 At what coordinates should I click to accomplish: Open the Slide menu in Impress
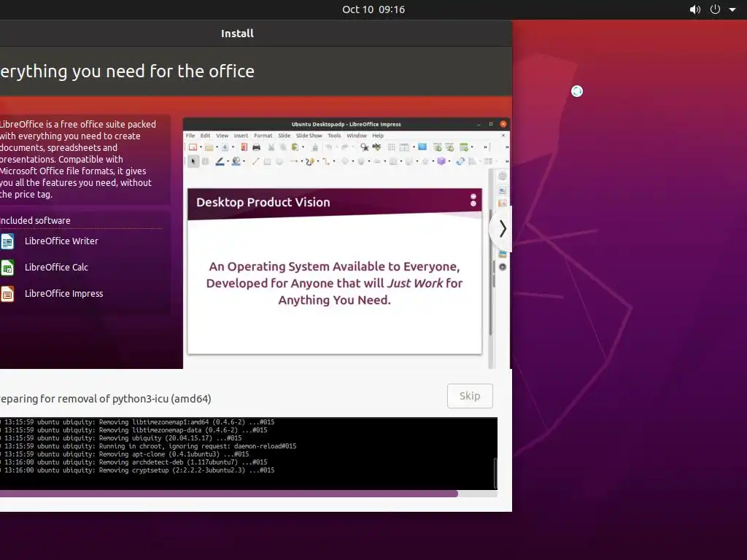285,136
